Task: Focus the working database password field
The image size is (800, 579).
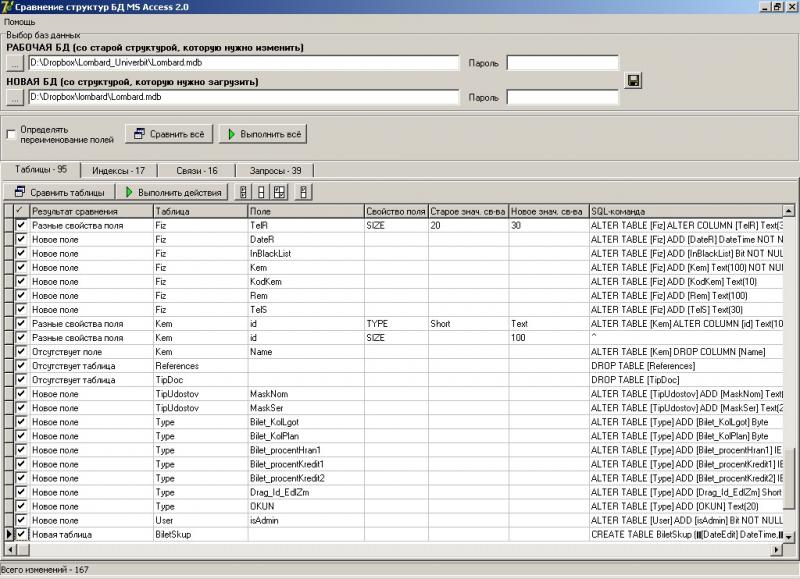Action: tap(563, 63)
